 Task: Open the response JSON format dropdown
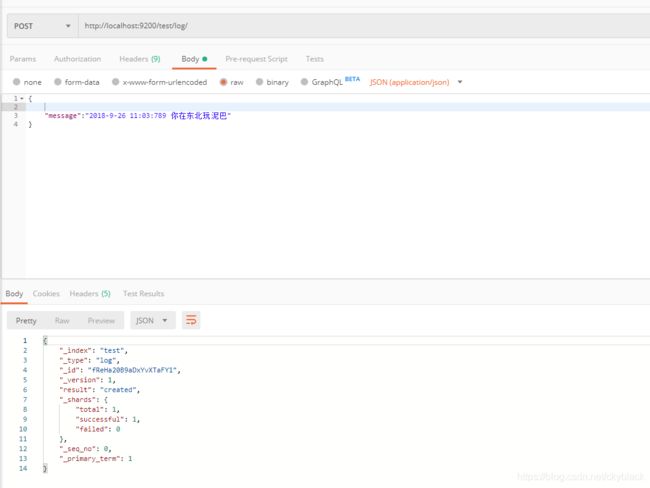153,320
